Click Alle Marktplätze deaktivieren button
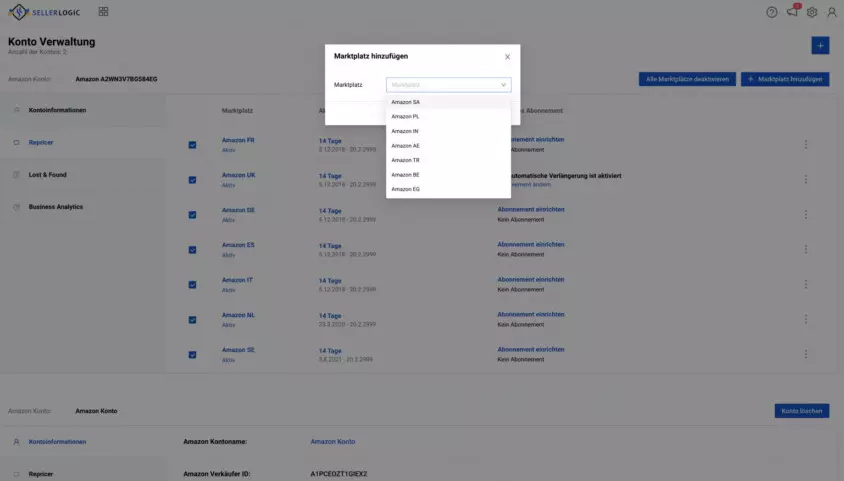Image resolution: width=844 pixels, height=481 pixels. (x=687, y=79)
